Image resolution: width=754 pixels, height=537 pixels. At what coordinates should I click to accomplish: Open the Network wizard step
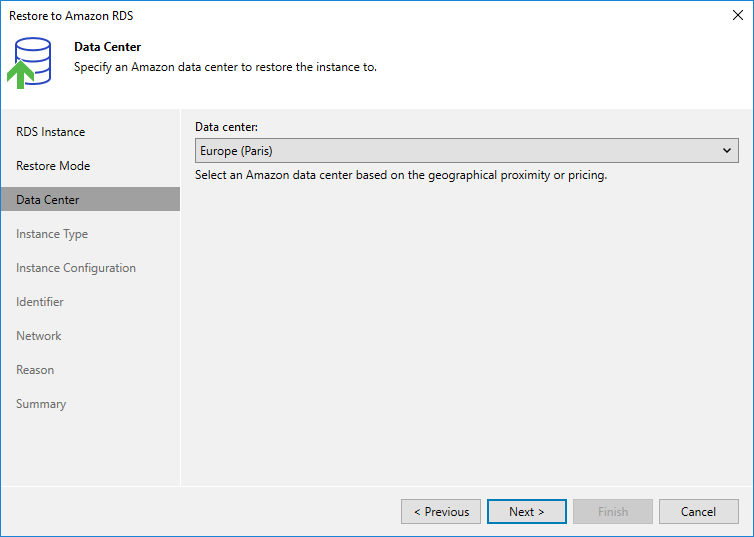pyautogui.click(x=39, y=336)
